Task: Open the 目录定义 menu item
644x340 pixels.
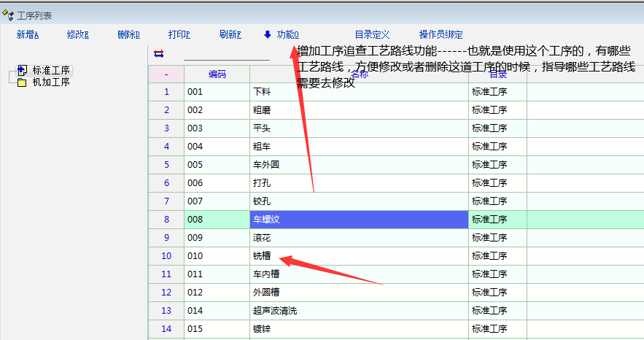Action: [x=372, y=34]
